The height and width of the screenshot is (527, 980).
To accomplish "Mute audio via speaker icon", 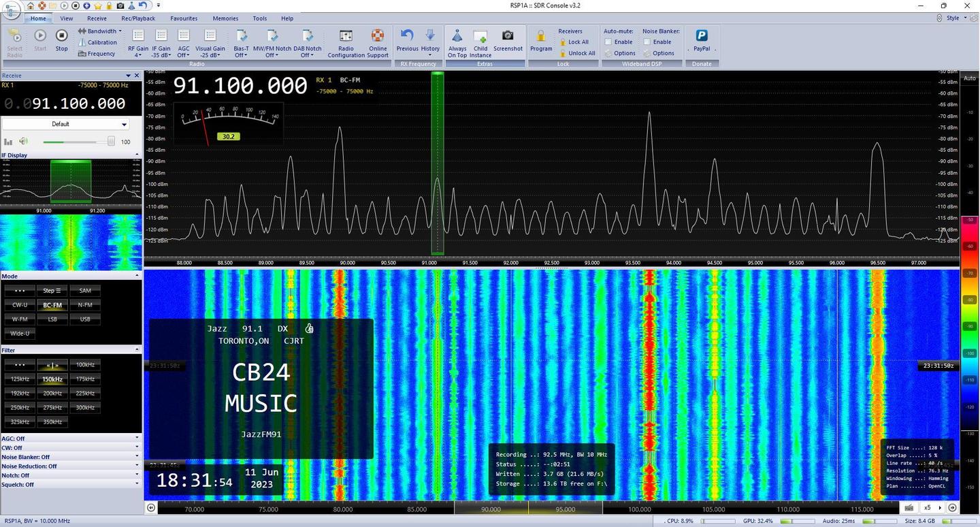I will (24, 142).
